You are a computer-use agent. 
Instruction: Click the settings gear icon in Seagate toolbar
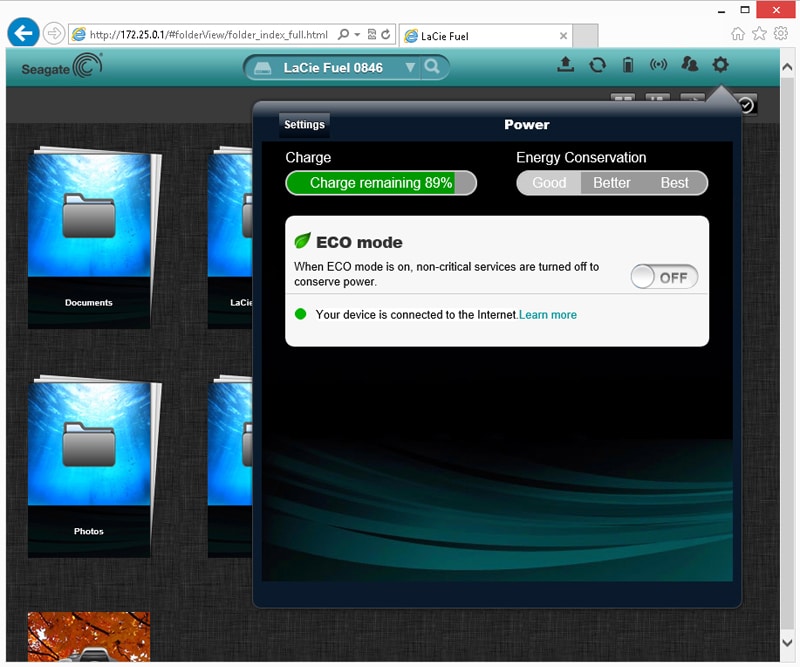coord(720,64)
